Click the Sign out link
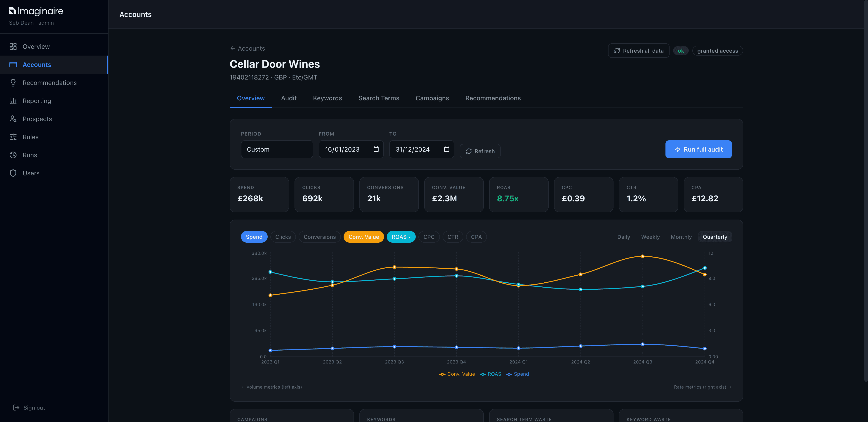 [29, 408]
